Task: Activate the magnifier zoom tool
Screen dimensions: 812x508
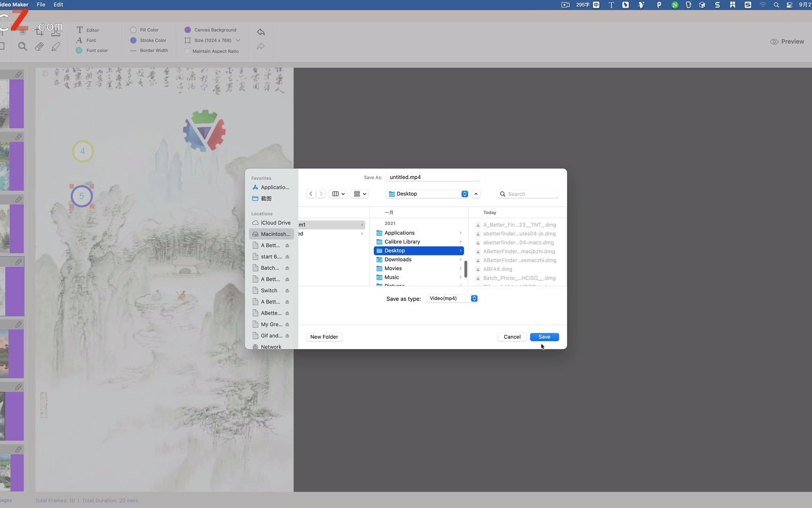Action: click(x=23, y=46)
